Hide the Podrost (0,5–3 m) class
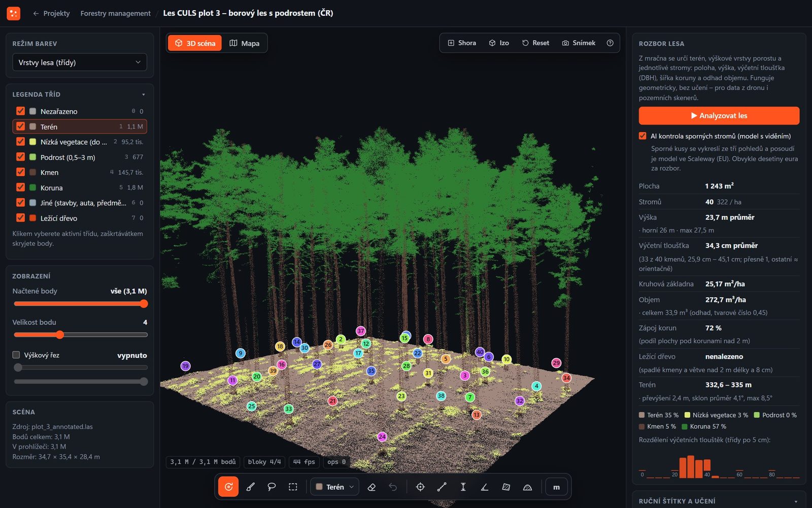Image resolution: width=812 pixels, height=508 pixels. [20, 156]
